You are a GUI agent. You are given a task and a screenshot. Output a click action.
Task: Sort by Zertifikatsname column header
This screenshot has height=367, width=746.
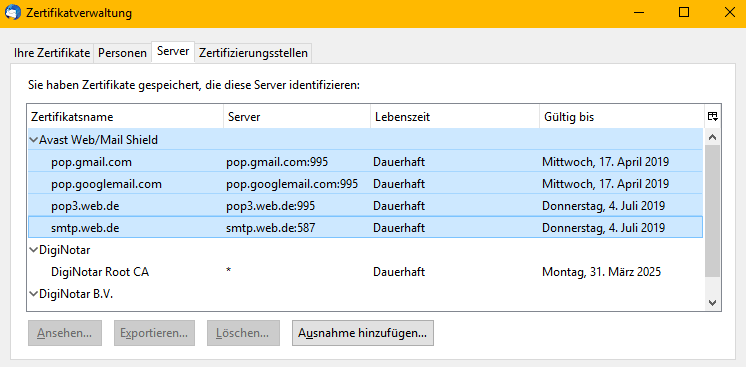pos(126,117)
